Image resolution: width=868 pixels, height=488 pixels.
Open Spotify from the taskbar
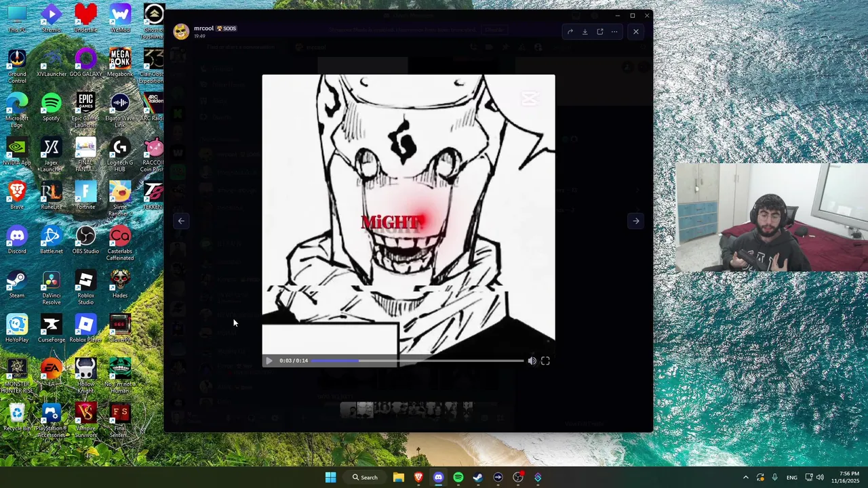(458, 477)
